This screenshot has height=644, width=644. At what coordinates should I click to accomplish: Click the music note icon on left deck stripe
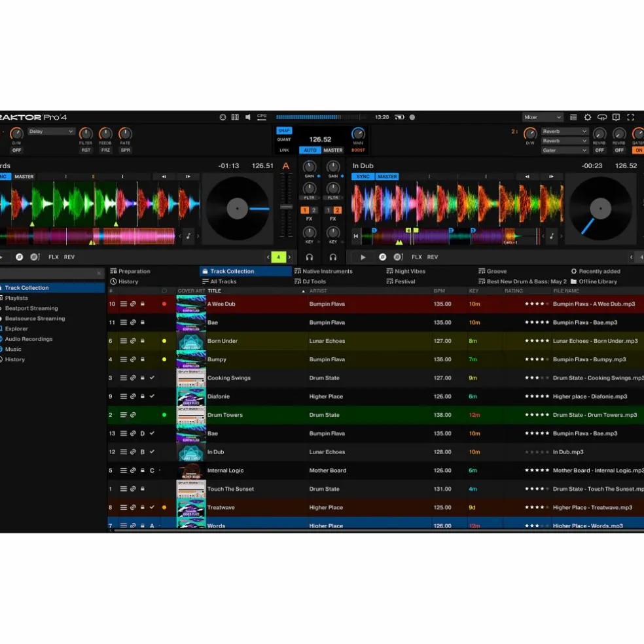pyautogui.click(x=188, y=236)
